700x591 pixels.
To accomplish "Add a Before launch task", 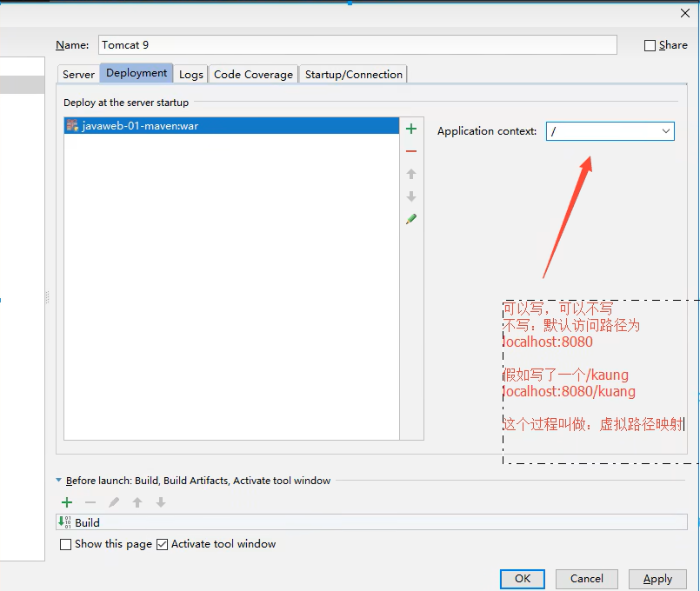I will tap(67, 502).
